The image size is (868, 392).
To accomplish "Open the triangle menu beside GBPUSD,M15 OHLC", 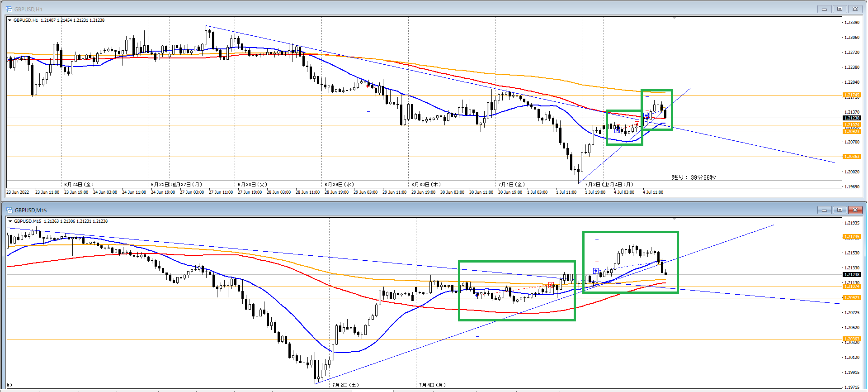I will (x=10, y=221).
